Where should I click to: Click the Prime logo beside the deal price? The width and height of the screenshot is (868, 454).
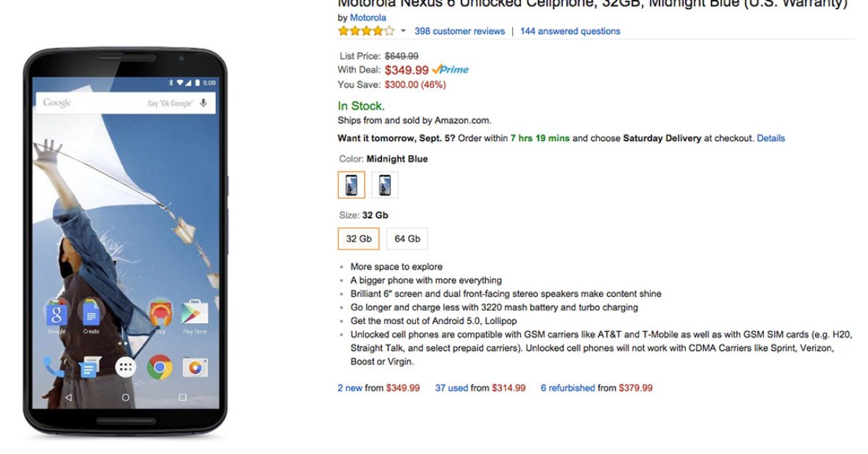pos(451,70)
